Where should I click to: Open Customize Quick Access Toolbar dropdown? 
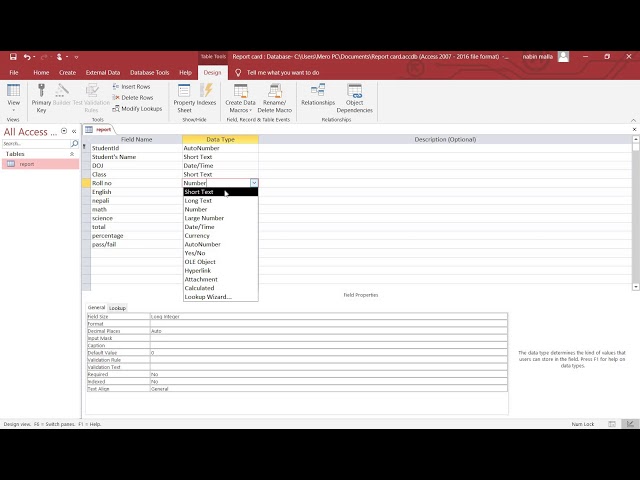[76, 57]
